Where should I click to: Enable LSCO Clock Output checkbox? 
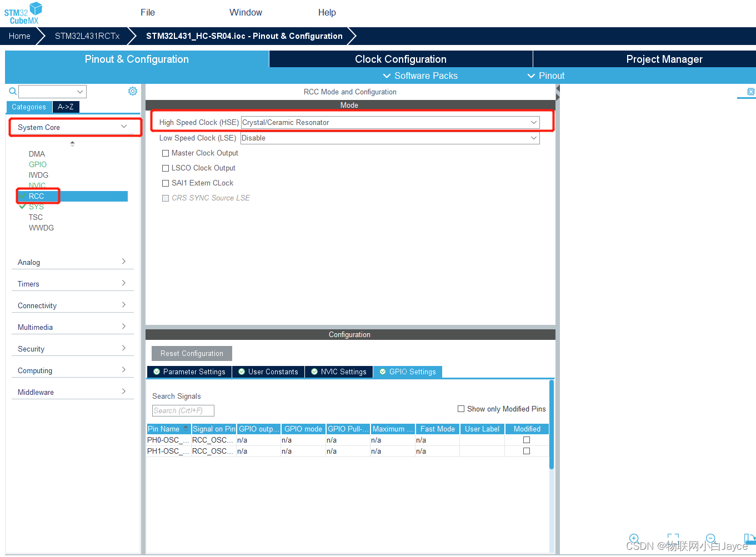tap(166, 168)
